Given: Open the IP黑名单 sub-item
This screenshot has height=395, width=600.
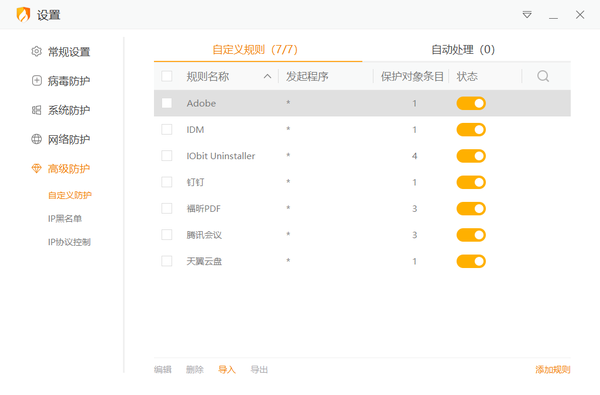Looking at the screenshot, I should tap(65, 219).
